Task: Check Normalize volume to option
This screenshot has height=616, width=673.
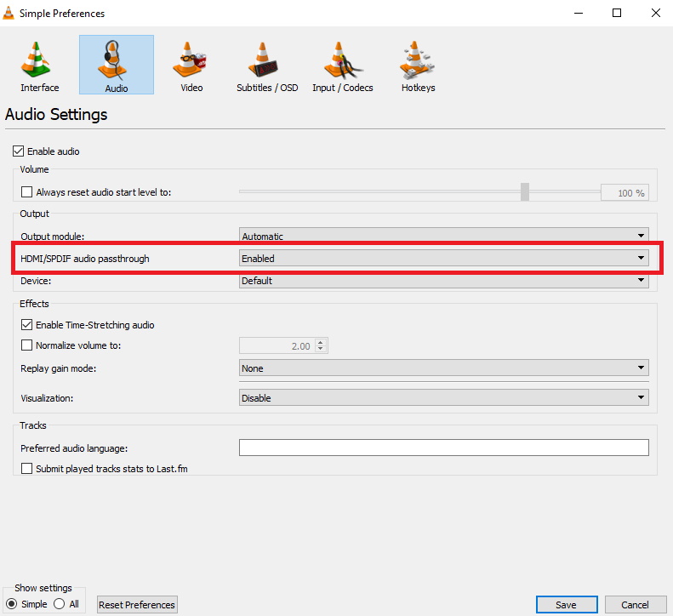Action: (x=27, y=345)
